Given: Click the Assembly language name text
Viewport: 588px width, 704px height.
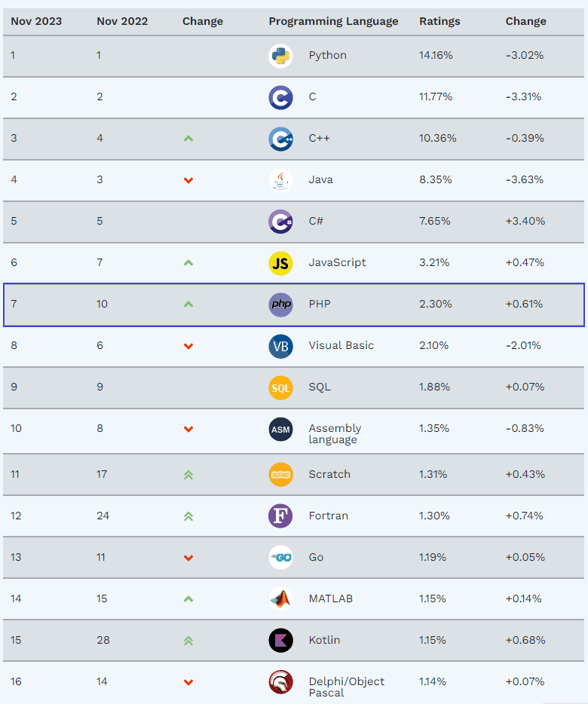Looking at the screenshot, I should (335, 433).
